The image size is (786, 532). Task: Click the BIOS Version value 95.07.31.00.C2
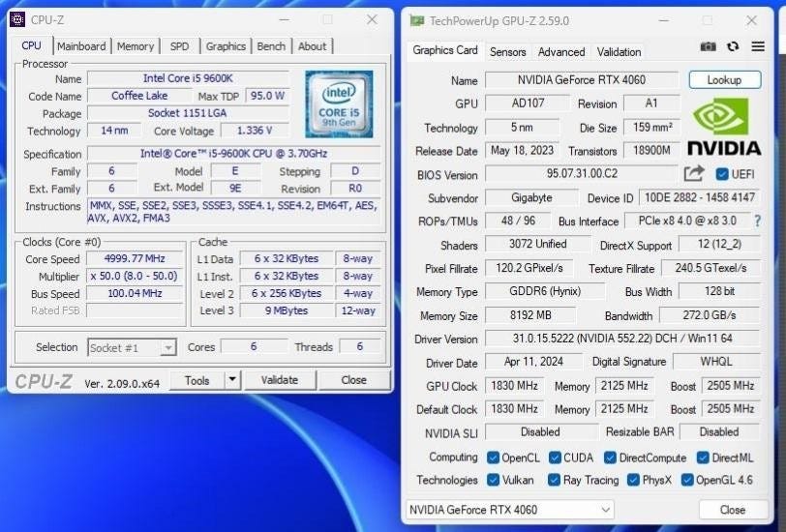(x=582, y=174)
